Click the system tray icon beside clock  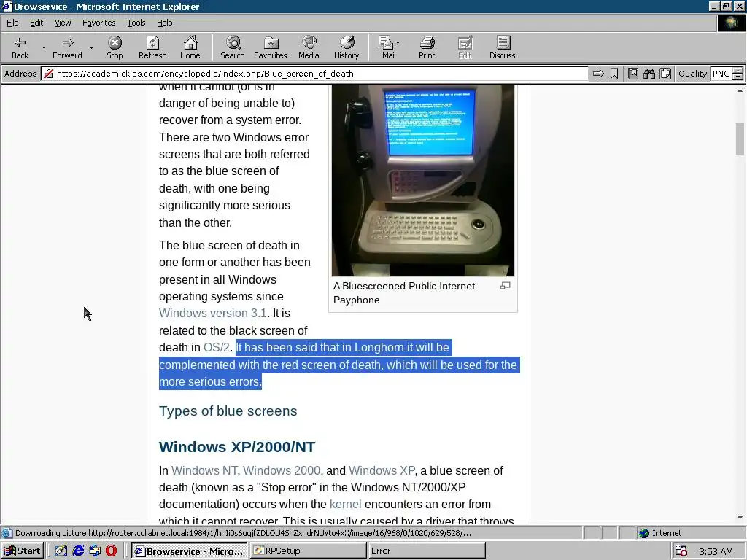tap(681, 551)
